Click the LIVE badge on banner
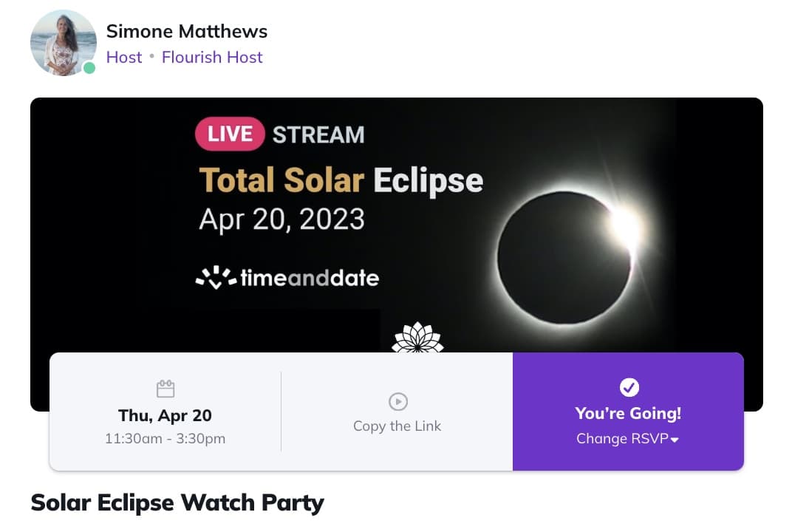 tap(229, 134)
